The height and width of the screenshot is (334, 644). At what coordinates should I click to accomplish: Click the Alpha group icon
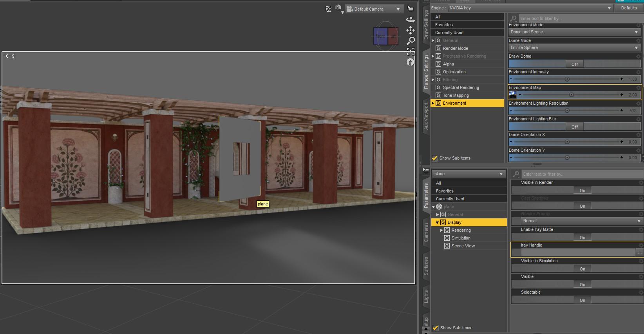(438, 64)
